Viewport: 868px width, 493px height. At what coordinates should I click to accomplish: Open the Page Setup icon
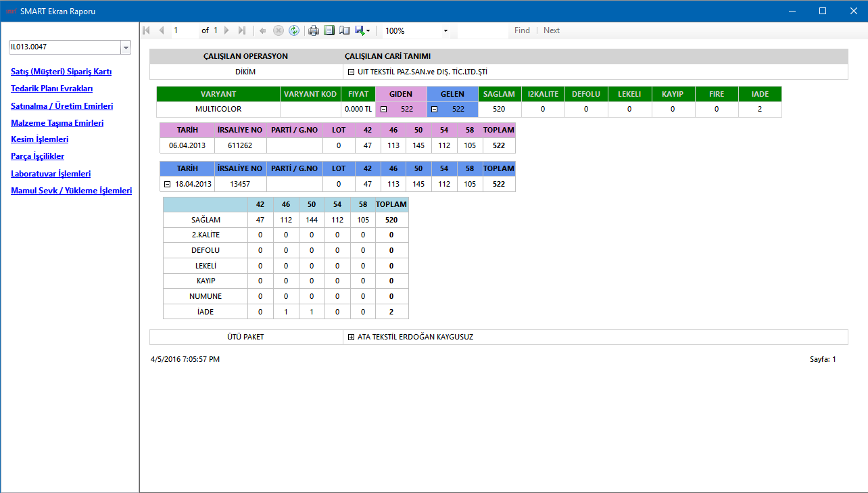(345, 30)
